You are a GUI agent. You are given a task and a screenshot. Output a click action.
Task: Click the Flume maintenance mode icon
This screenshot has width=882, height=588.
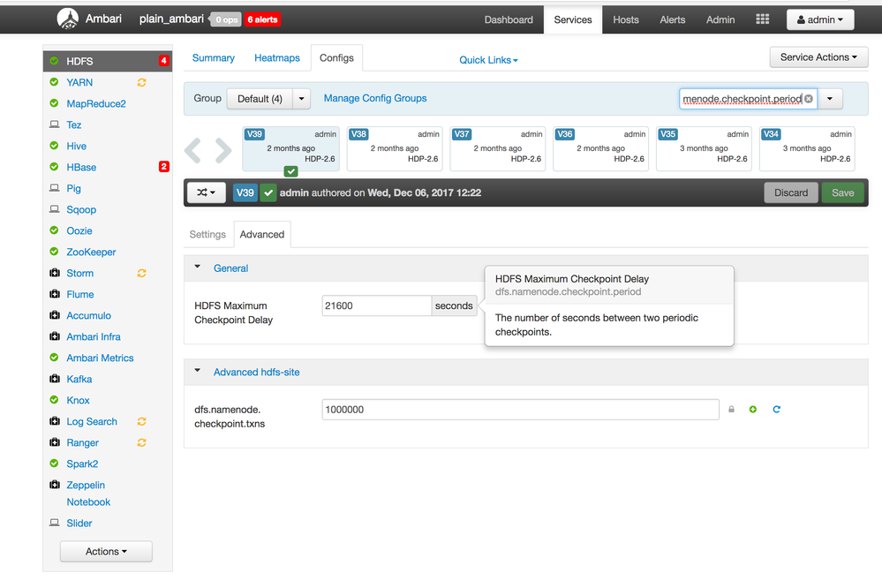(55, 294)
